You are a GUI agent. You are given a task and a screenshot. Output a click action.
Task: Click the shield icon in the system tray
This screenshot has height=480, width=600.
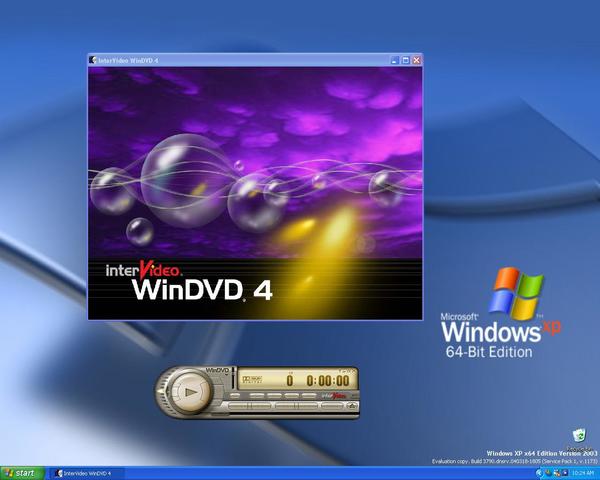(548, 473)
